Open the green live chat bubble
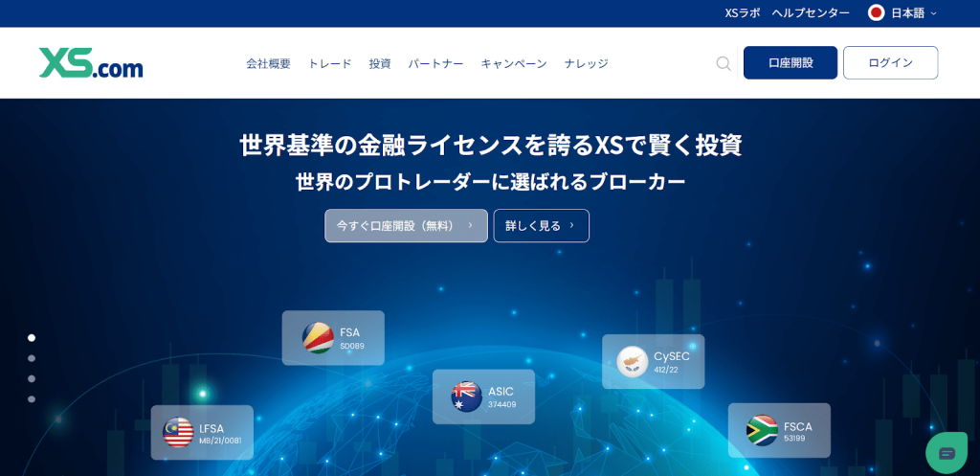 tap(947, 452)
